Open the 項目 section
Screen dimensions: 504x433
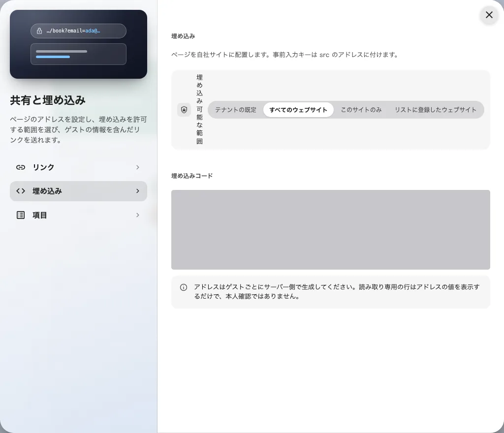click(78, 215)
